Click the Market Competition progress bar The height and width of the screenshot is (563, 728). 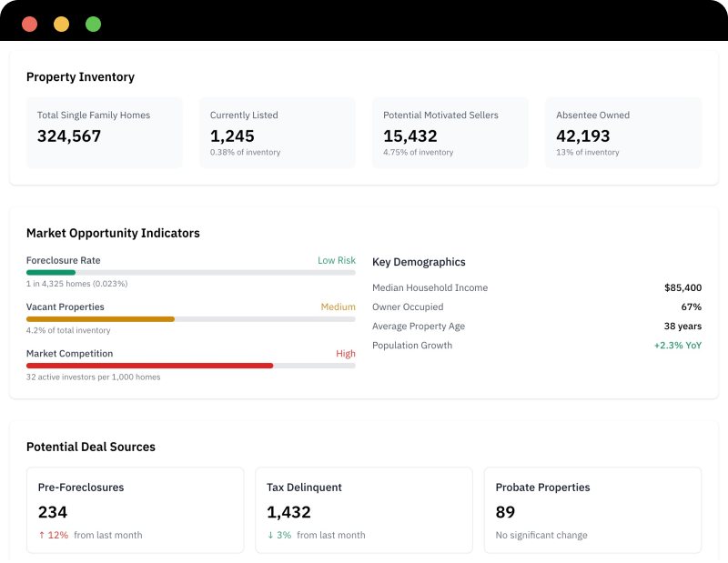(x=191, y=365)
